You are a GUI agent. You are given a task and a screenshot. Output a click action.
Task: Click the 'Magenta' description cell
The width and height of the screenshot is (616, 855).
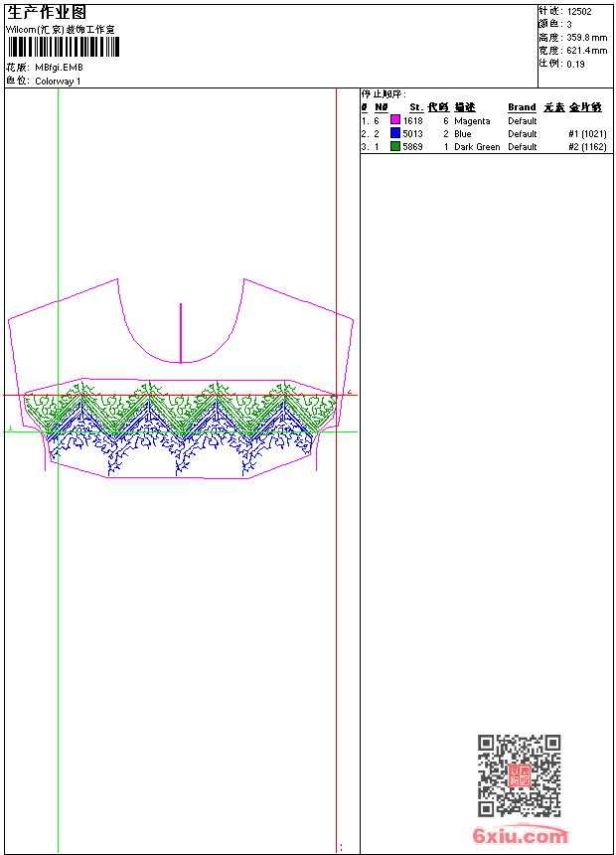click(x=472, y=121)
